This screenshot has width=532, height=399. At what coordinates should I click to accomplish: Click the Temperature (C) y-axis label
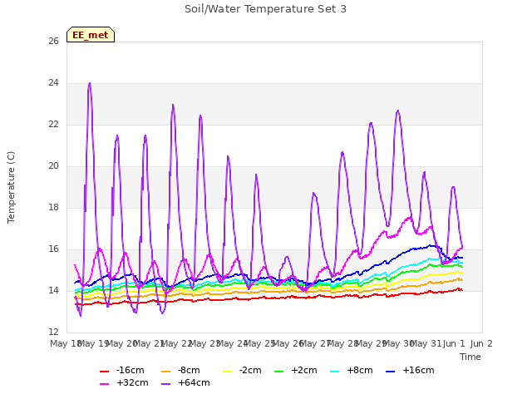11,187
